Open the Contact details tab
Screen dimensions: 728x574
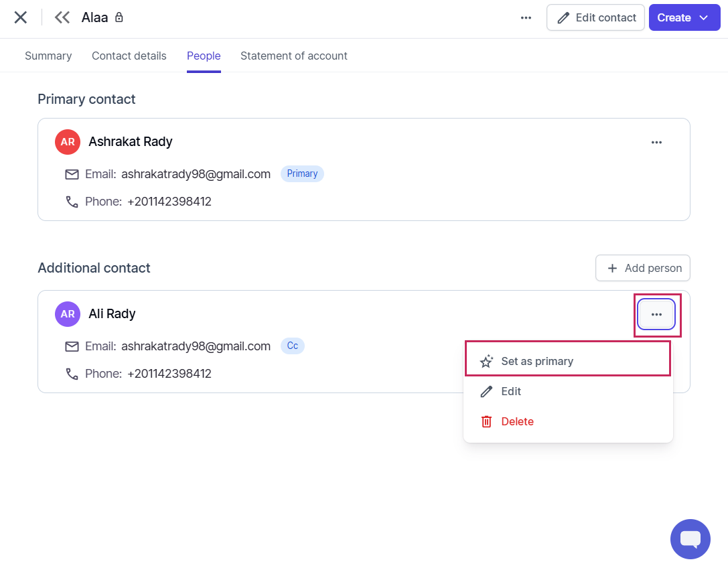[129, 56]
